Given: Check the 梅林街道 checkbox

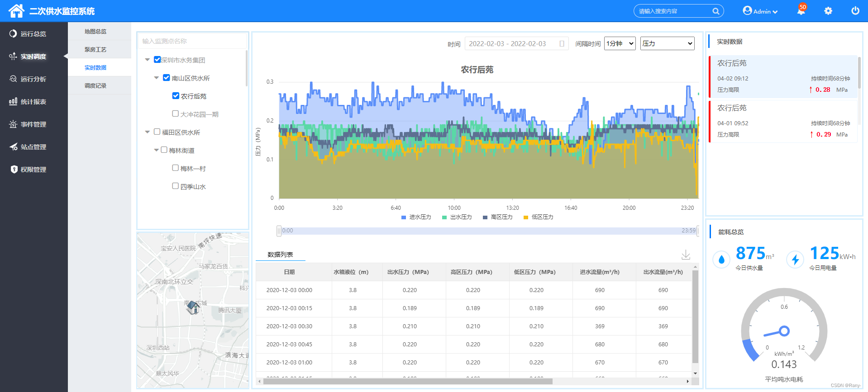Looking at the screenshot, I should [164, 150].
